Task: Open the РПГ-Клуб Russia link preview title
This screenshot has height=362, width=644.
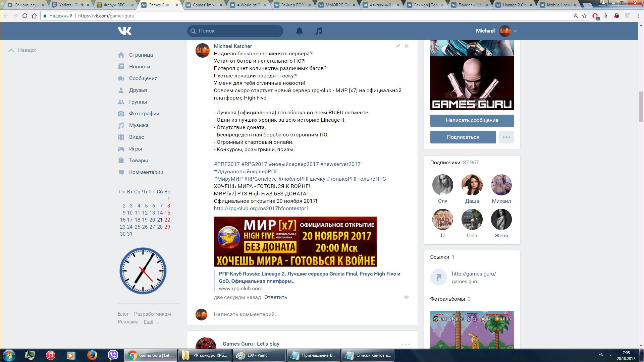Action: [x=309, y=278]
